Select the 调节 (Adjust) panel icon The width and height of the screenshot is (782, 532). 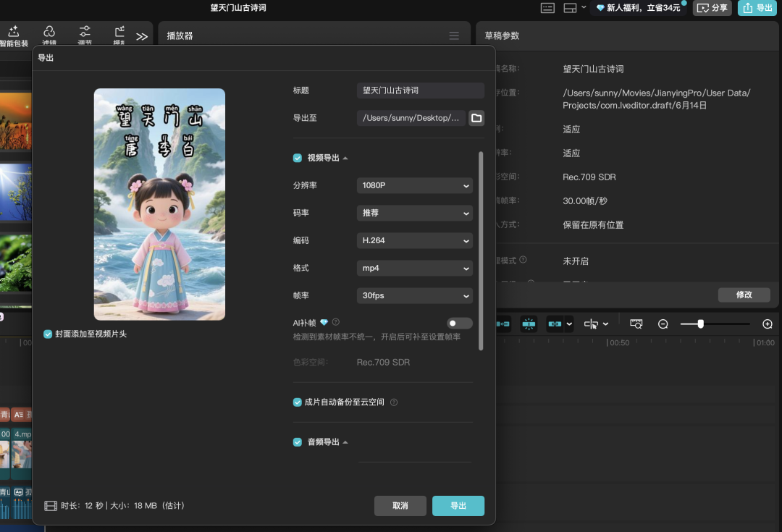pyautogui.click(x=84, y=33)
